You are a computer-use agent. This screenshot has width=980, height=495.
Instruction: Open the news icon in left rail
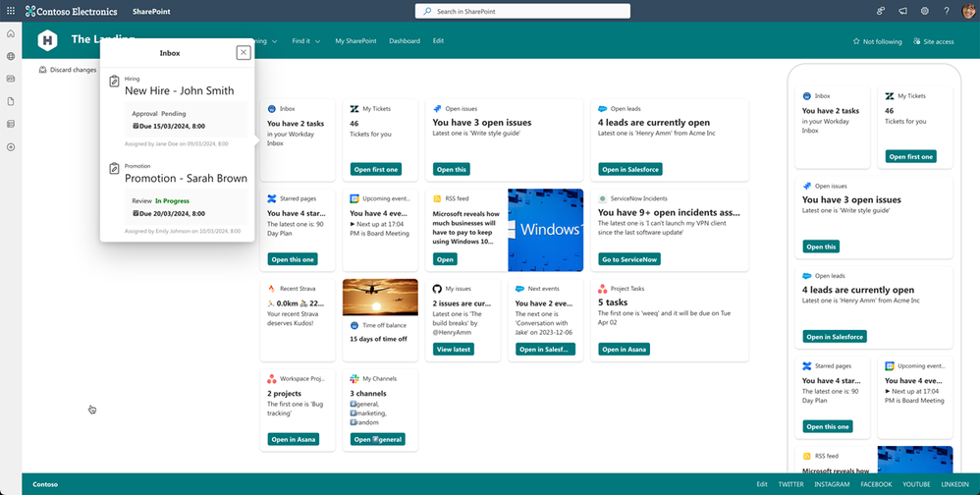[x=11, y=79]
